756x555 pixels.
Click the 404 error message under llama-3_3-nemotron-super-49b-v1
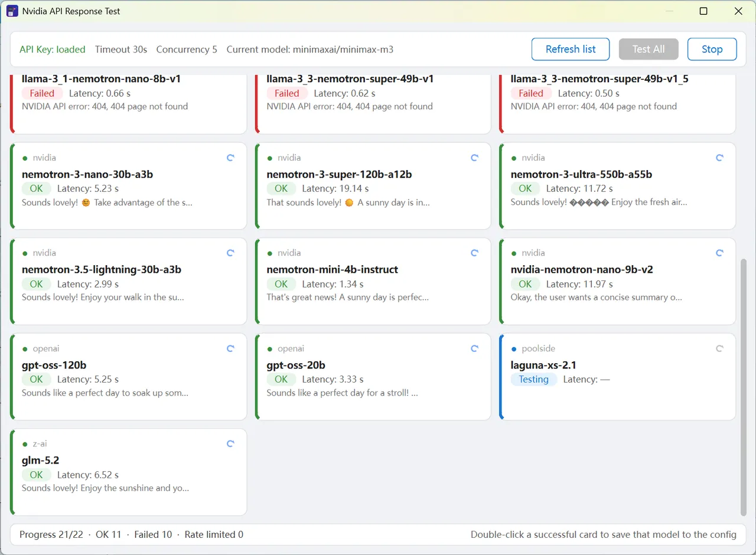pyautogui.click(x=350, y=106)
